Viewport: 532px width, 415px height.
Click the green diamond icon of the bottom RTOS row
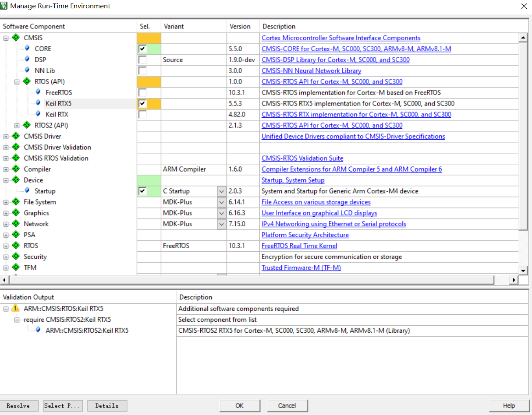(x=16, y=246)
